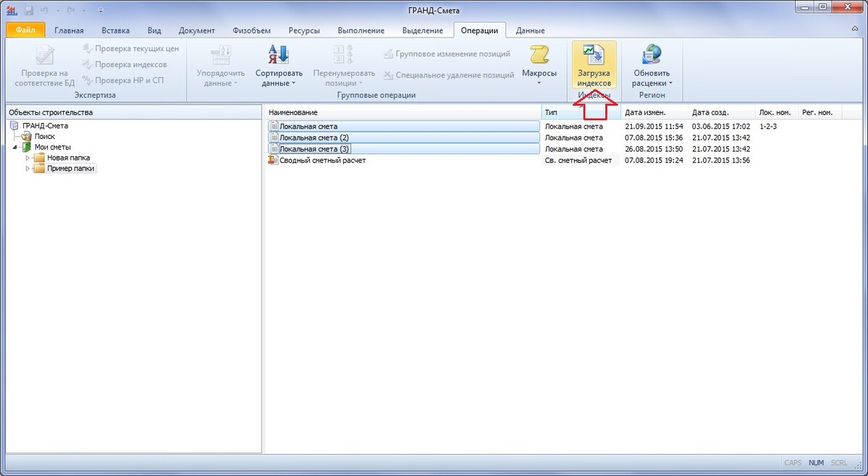Switch to the Данные tab
This screenshot has height=476, width=868.
click(x=531, y=31)
